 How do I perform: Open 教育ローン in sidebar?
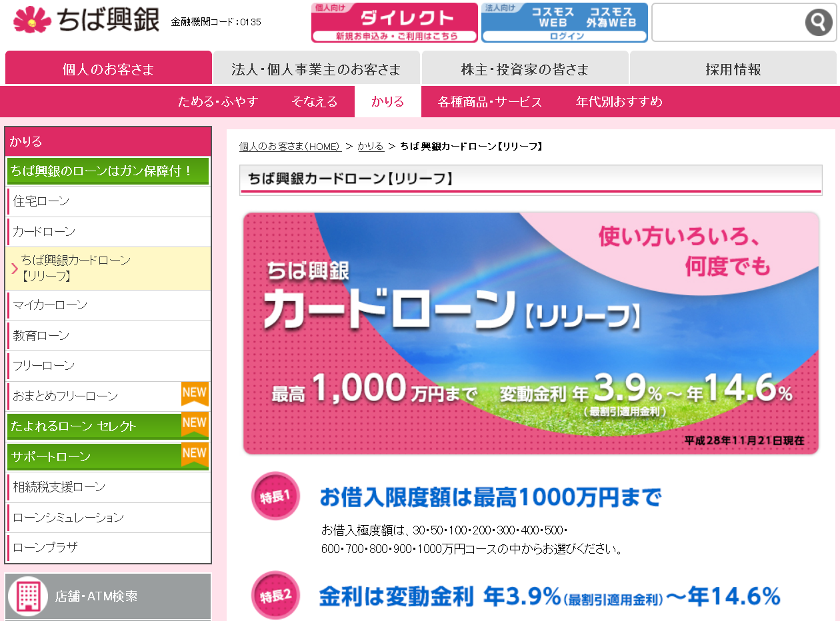coord(108,336)
